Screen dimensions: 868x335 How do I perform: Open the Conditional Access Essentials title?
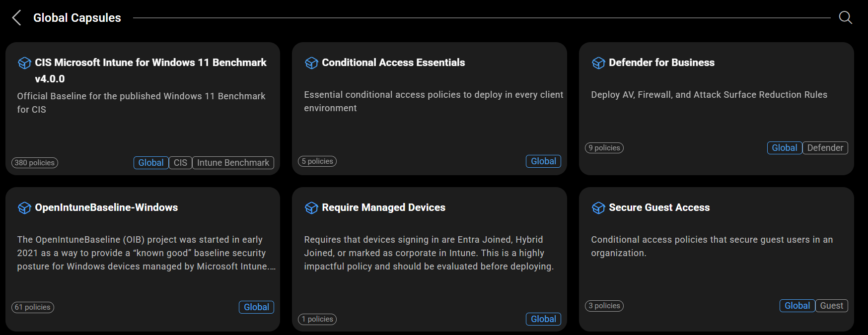pos(393,63)
